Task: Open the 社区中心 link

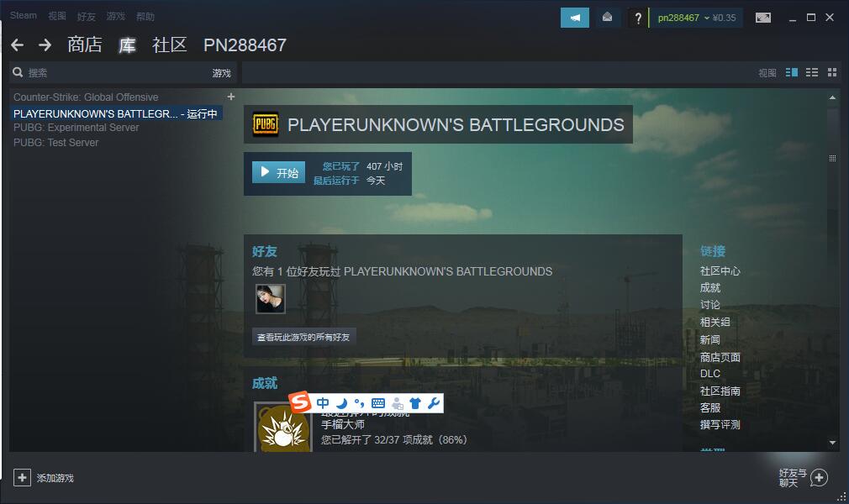Action: click(720, 270)
